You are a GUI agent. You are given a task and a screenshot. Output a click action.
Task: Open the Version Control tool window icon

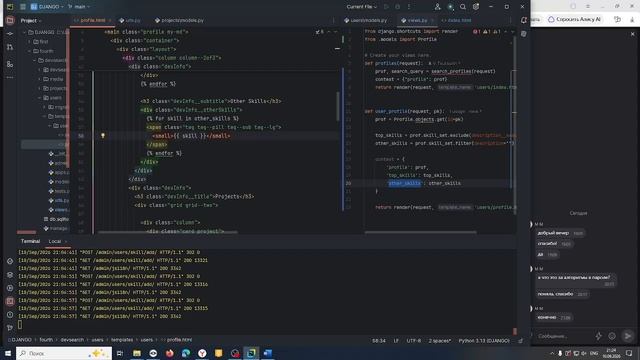click(10, 327)
